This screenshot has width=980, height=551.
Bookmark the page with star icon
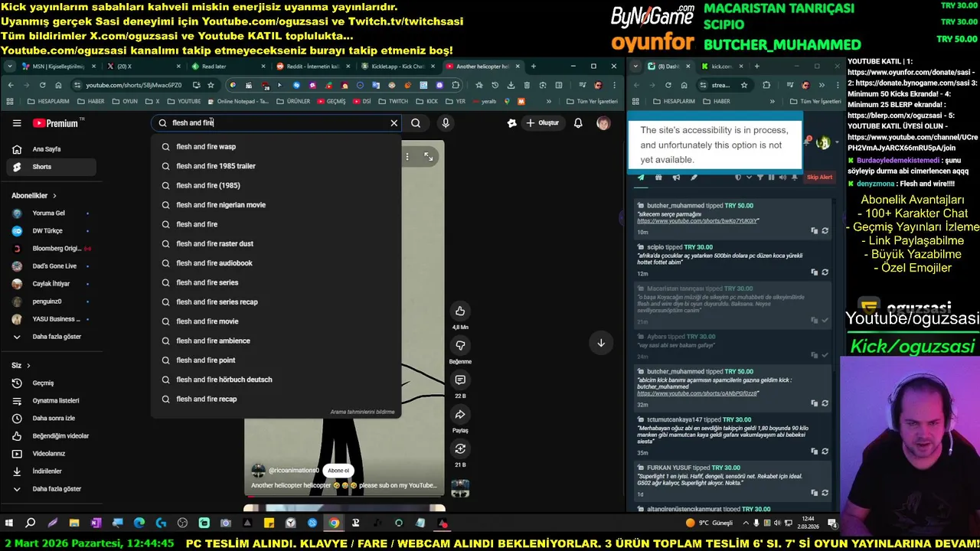211,85
